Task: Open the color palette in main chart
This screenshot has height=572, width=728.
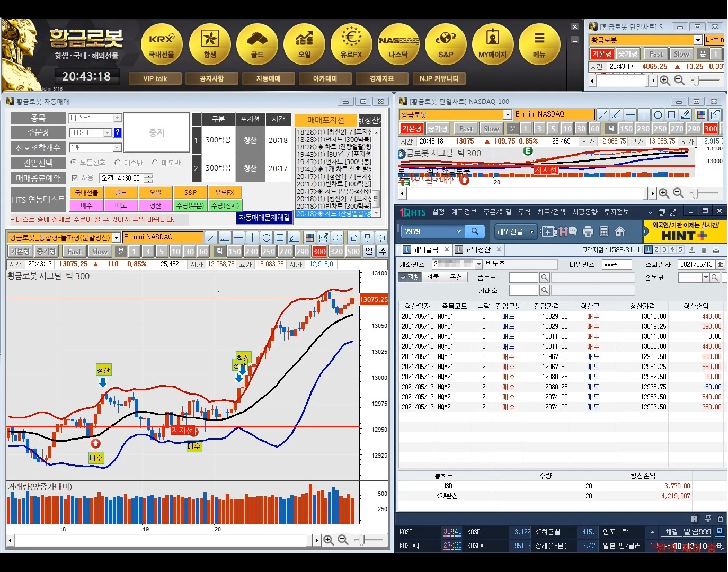Action: (310, 237)
